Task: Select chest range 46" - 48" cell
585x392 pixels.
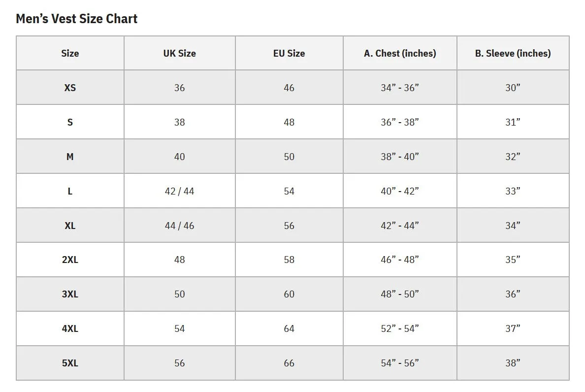Action: point(400,260)
